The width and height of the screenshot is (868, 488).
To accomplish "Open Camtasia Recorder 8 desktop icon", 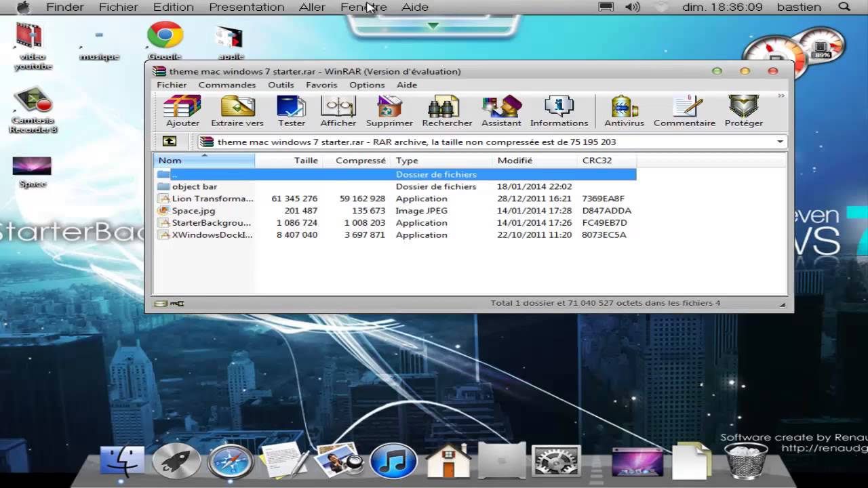I will [x=33, y=110].
